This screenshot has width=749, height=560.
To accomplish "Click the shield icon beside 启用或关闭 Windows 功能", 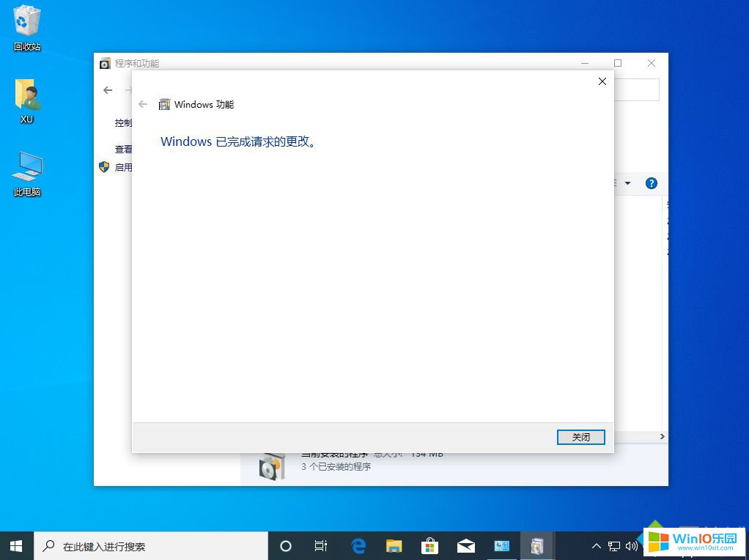I will click(103, 166).
